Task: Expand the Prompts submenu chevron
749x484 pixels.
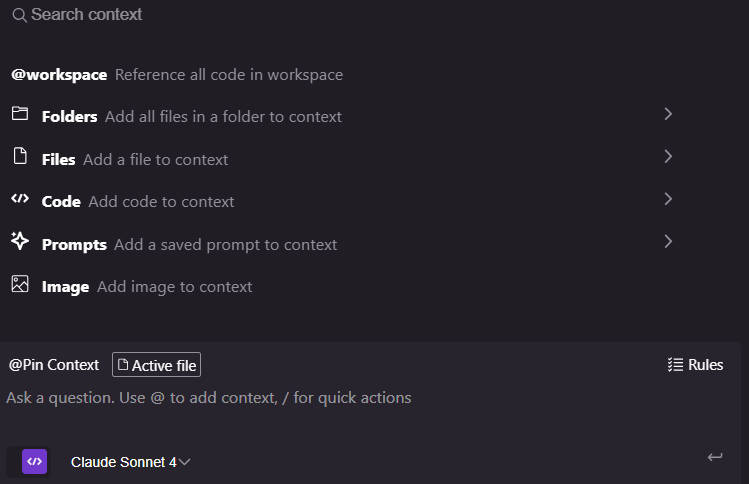Action: coord(668,241)
